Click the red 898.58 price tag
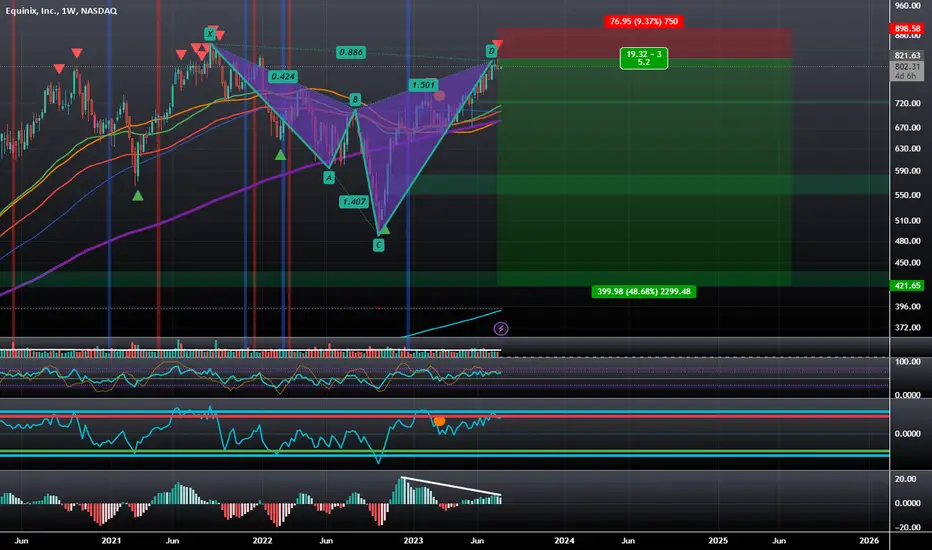Screen dimensions: 932x550 908,29
